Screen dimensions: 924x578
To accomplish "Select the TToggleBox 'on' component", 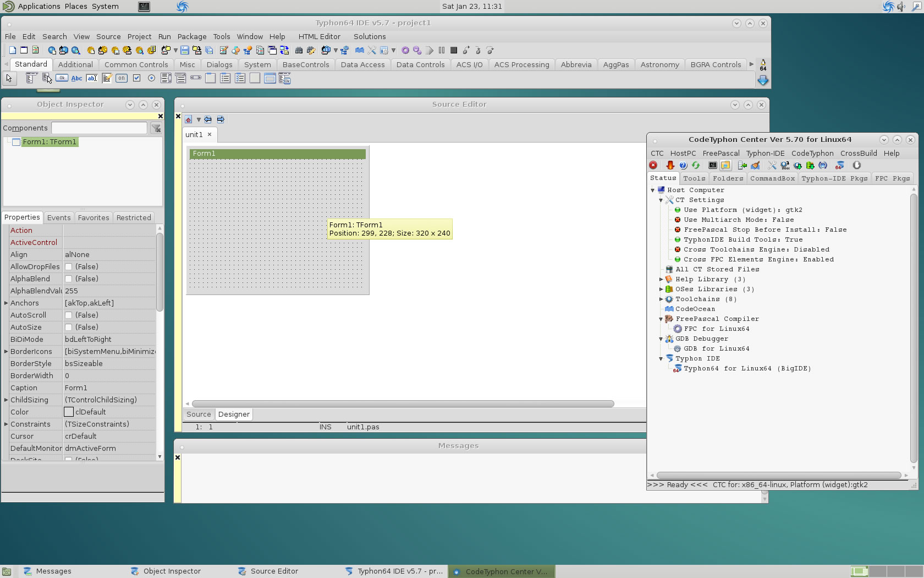I will pyautogui.click(x=122, y=78).
